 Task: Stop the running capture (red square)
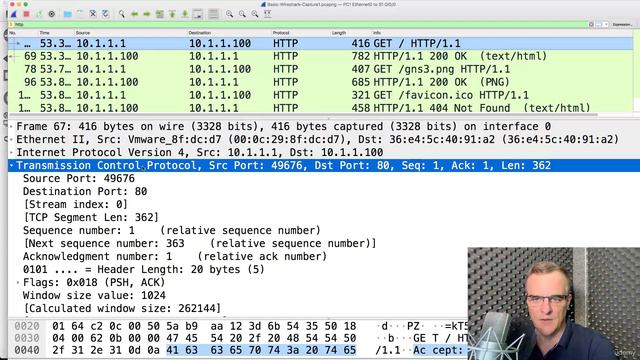pyautogui.click(x=27, y=14)
